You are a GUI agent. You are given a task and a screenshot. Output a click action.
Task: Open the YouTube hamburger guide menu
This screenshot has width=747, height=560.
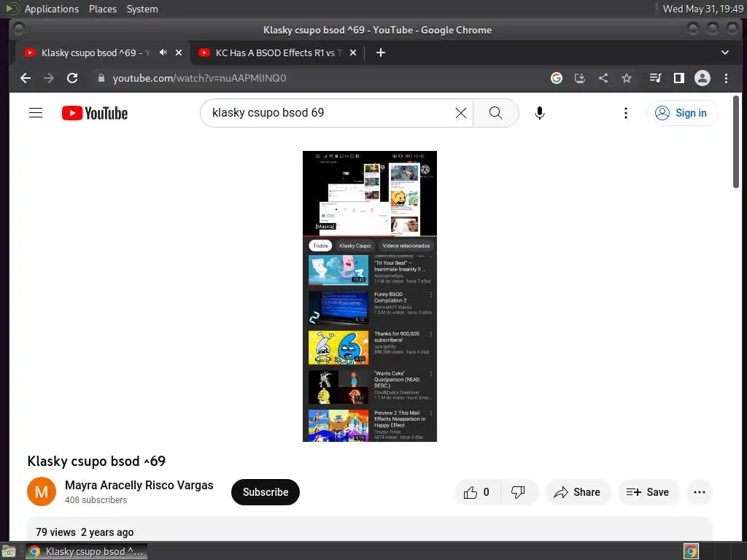click(36, 113)
